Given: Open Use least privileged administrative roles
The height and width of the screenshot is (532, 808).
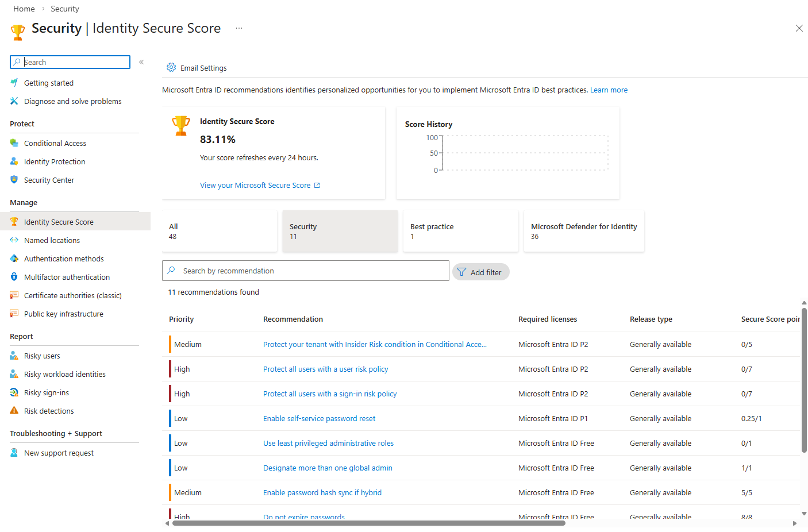Looking at the screenshot, I should pyautogui.click(x=329, y=443).
